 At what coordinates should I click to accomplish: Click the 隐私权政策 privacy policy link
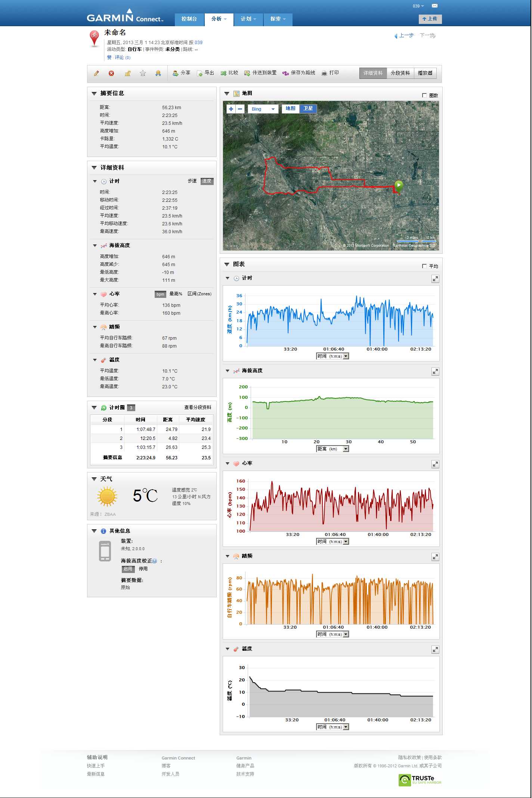[409, 757]
